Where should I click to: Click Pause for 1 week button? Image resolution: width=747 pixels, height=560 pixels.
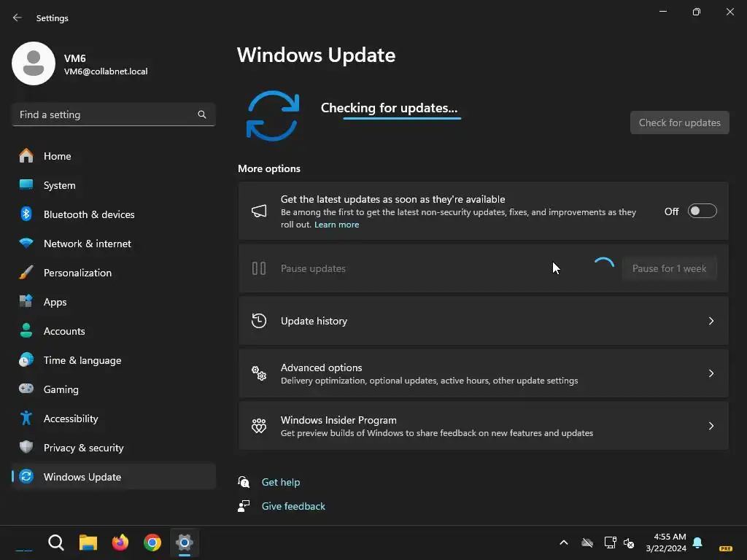click(x=670, y=268)
